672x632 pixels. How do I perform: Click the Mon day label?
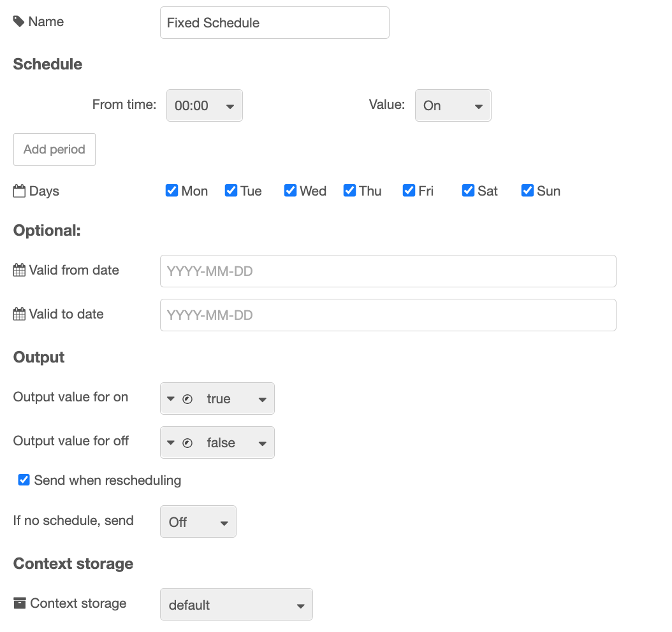(194, 191)
